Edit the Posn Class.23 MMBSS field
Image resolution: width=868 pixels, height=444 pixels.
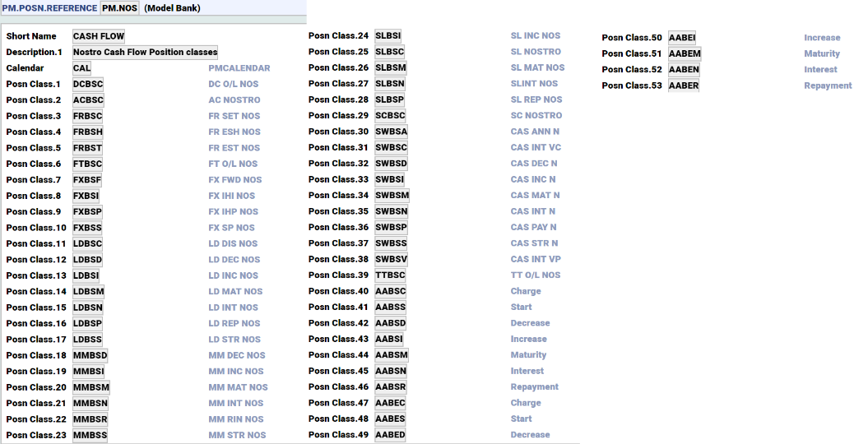click(90, 436)
